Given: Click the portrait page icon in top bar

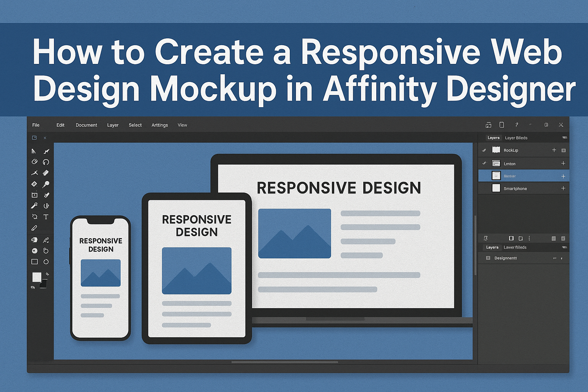Looking at the screenshot, I should point(501,125).
